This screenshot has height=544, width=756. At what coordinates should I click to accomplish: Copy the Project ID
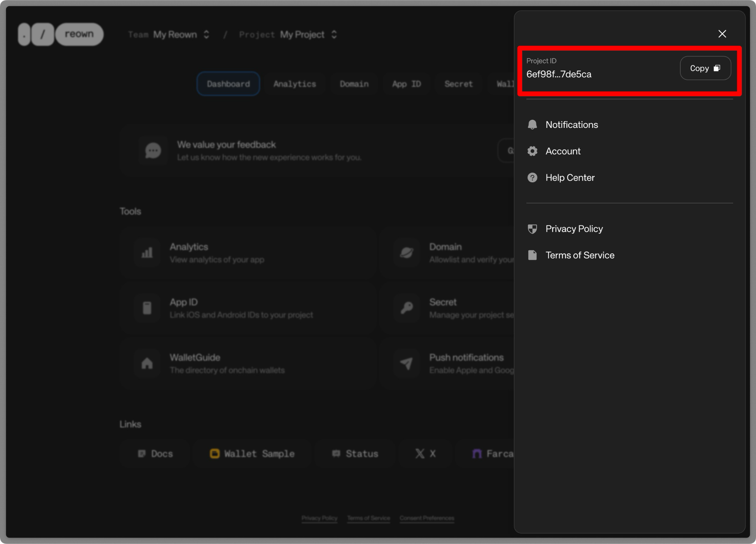[x=705, y=68]
